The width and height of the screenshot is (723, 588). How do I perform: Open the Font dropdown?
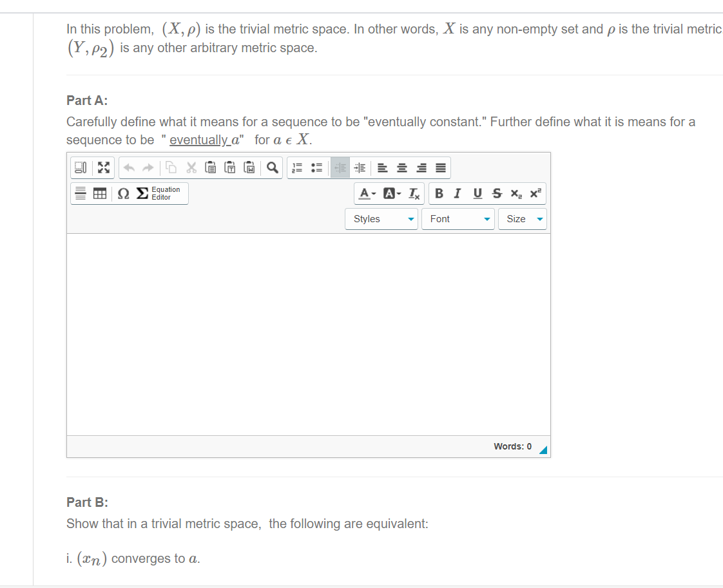tap(458, 219)
